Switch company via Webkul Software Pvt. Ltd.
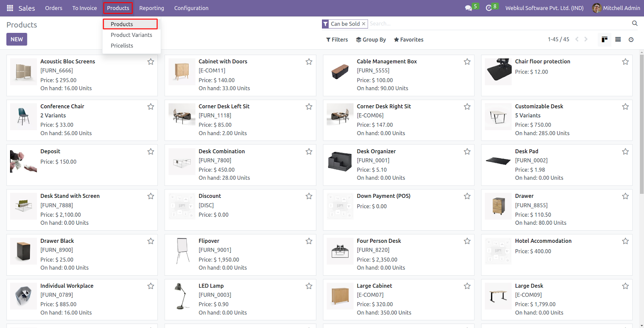This screenshot has height=328, width=644. [x=545, y=8]
